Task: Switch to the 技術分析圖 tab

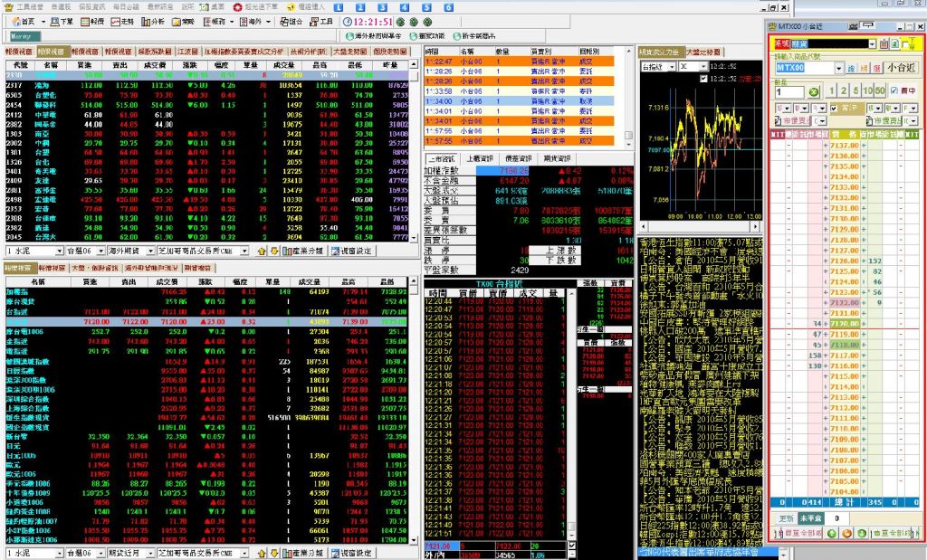Action: point(308,52)
